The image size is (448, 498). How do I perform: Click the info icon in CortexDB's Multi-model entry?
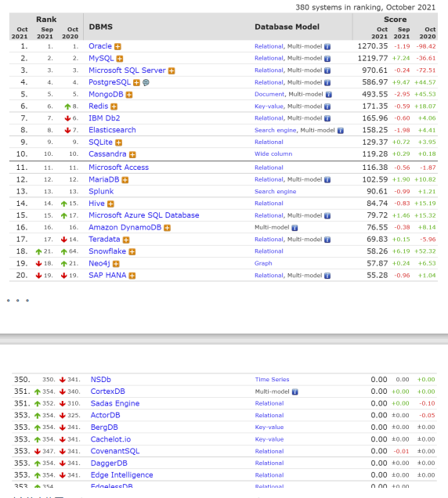coord(294,392)
